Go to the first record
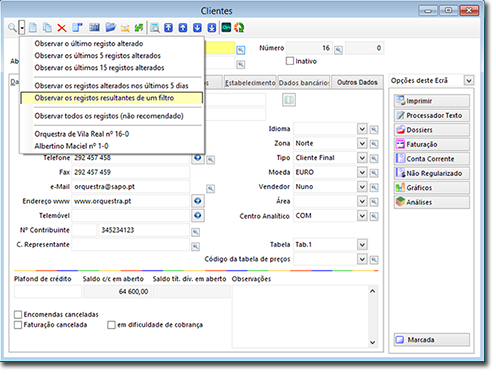496x375 pixels. 169,28
